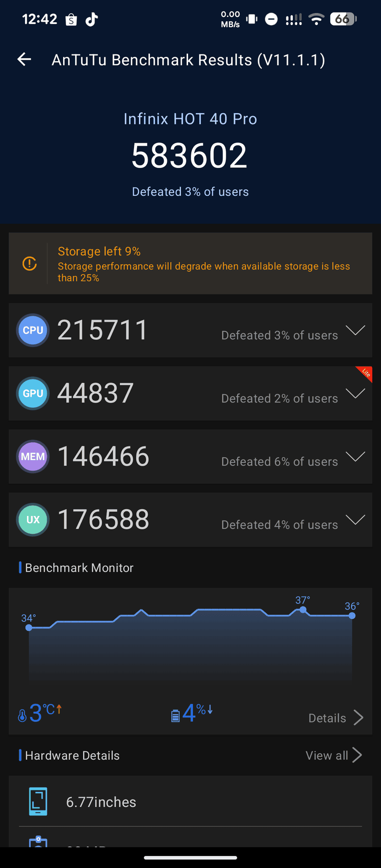
Task: Expand the UX score details chevron
Action: (355, 520)
